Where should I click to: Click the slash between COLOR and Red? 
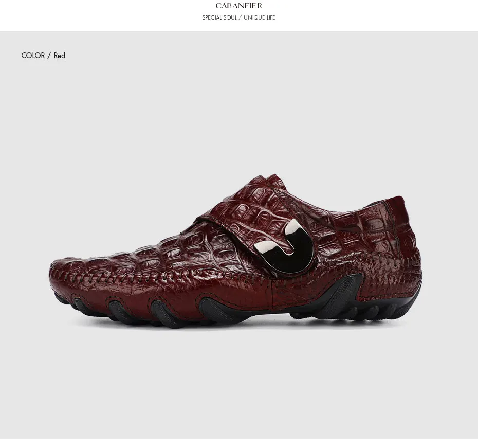click(x=49, y=56)
